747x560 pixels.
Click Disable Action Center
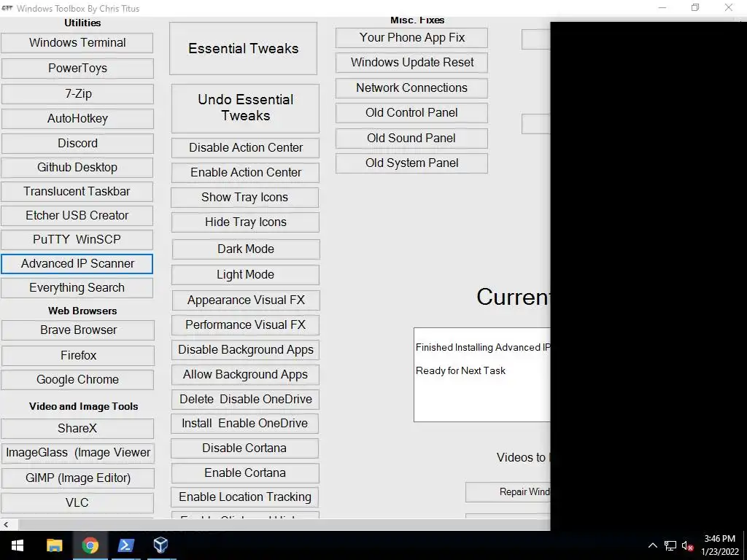tap(245, 148)
